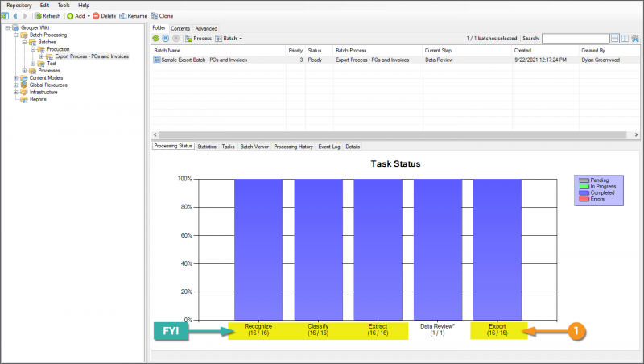The image size is (644, 364).
Task: Select the Batches folder icon
Action: click(x=32, y=43)
